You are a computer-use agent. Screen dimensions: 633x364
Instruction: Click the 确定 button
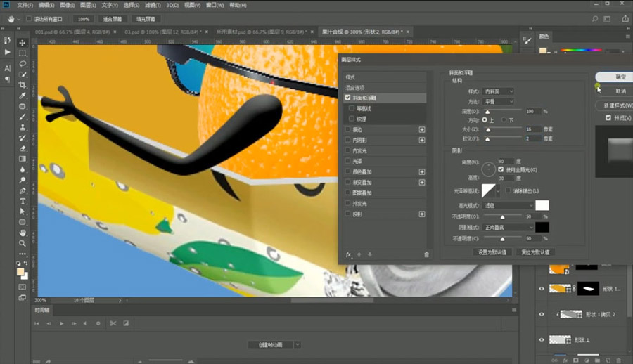click(x=620, y=77)
